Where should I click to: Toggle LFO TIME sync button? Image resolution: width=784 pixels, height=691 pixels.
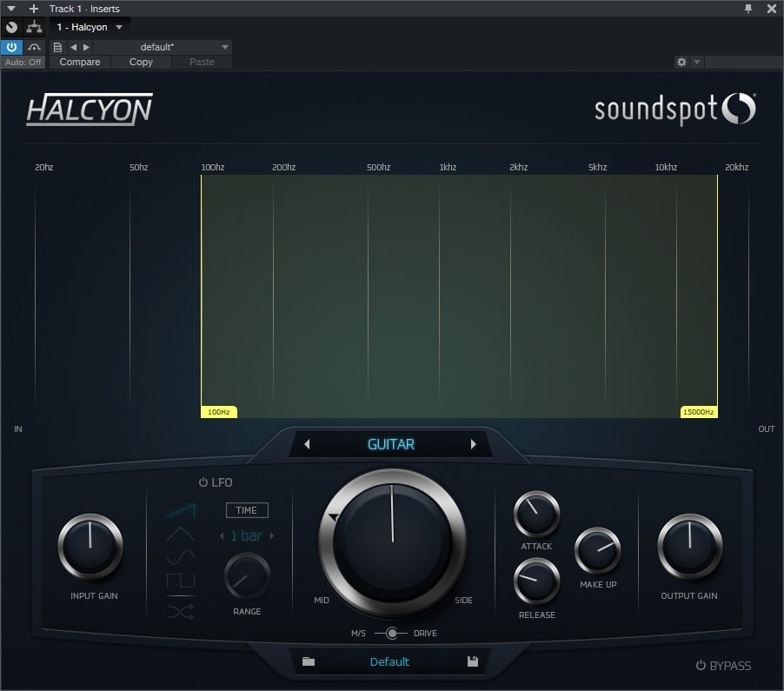[x=247, y=510]
